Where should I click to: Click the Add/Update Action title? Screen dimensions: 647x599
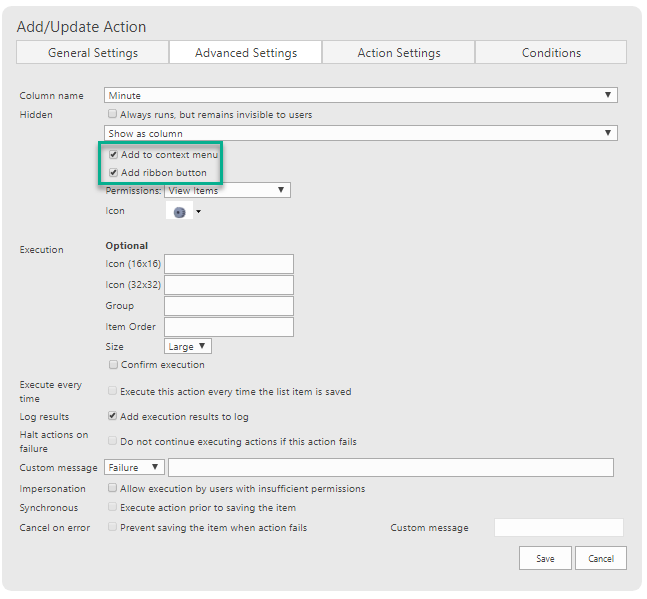[x=81, y=27]
